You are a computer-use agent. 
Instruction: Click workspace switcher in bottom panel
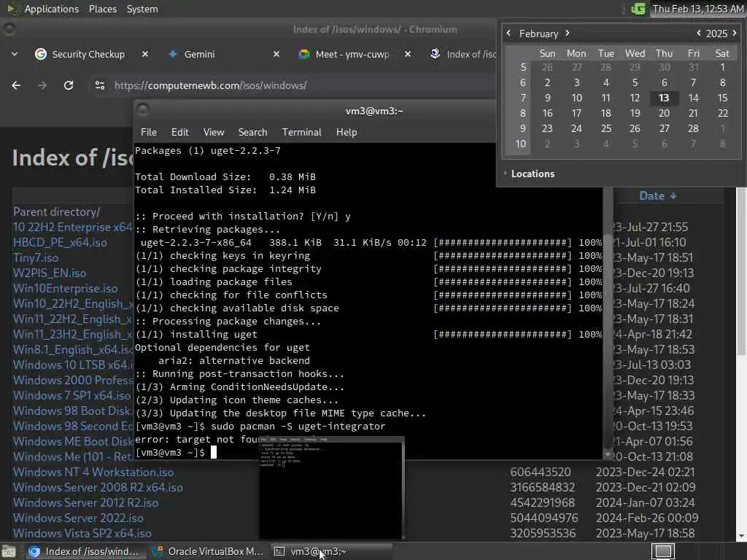(x=663, y=551)
